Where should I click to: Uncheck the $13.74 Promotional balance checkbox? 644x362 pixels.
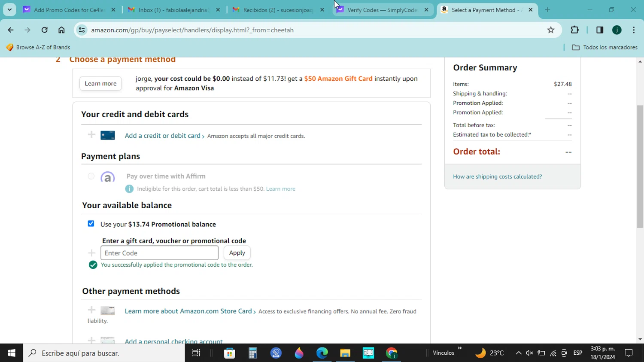91,224
